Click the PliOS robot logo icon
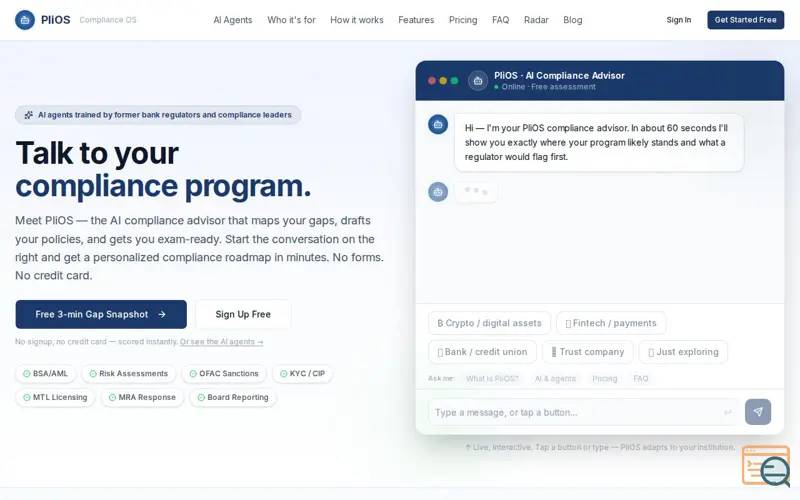 (x=24, y=20)
